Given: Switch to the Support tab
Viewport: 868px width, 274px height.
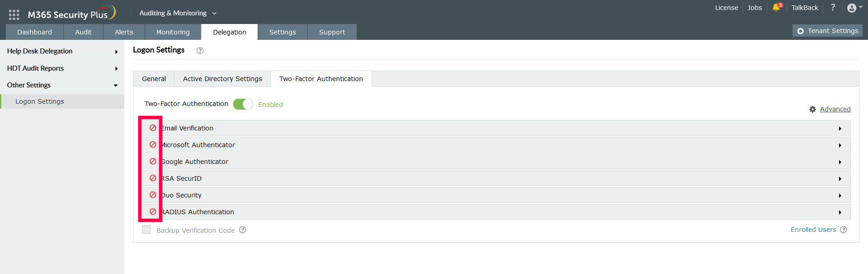Looking at the screenshot, I should (332, 32).
